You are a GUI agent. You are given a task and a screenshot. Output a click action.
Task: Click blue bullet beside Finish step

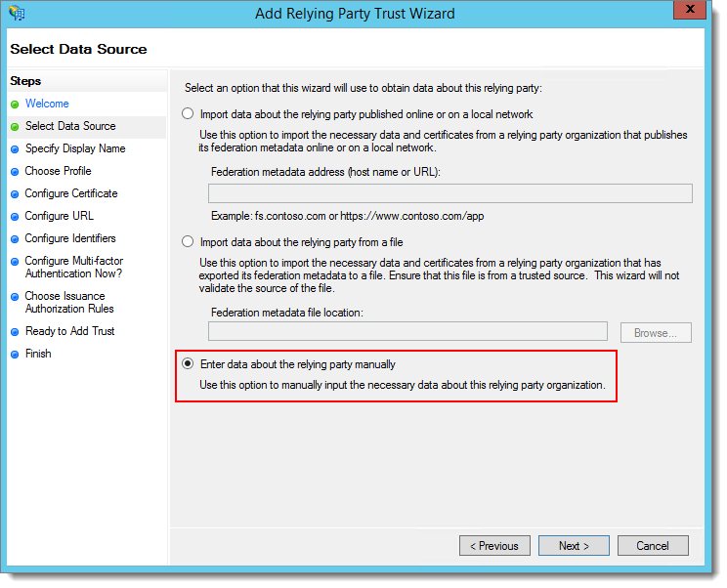pyautogui.click(x=15, y=355)
